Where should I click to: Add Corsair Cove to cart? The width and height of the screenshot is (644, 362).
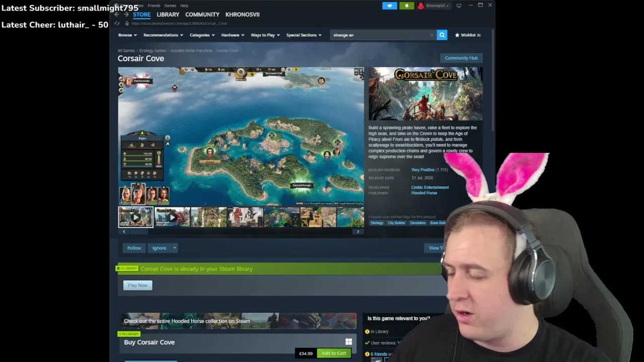coord(334,353)
